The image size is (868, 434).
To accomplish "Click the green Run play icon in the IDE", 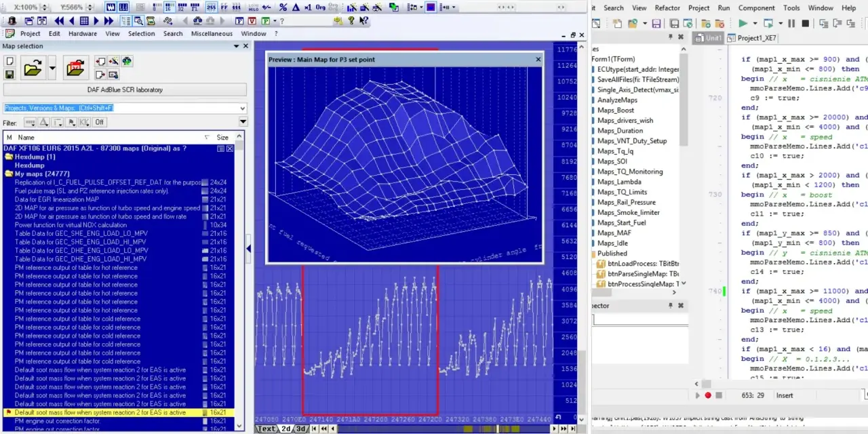I will [743, 23].
